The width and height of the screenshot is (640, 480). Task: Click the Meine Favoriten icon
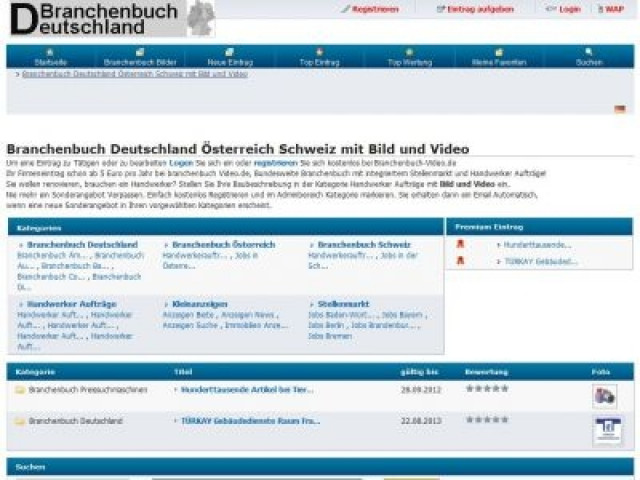click(x=499, y=52)
